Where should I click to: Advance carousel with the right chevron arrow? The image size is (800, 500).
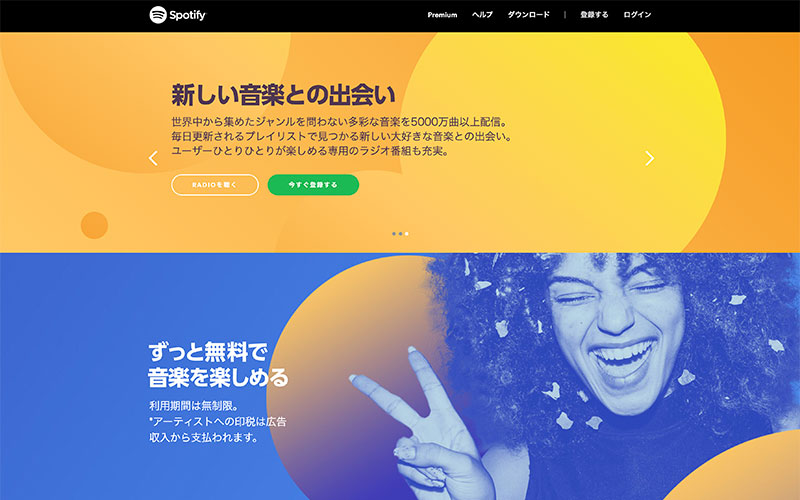point(649,158)
